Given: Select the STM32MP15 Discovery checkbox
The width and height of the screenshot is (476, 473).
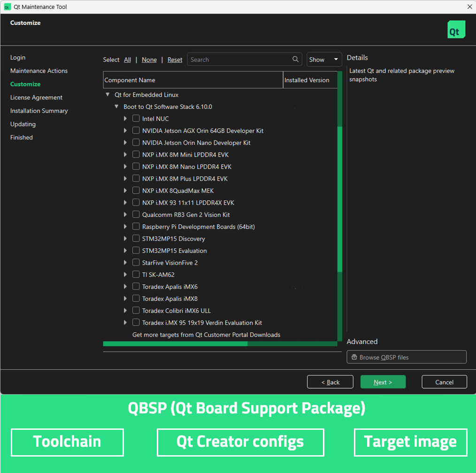Looking at the screenshot, I should coord(136,238).
